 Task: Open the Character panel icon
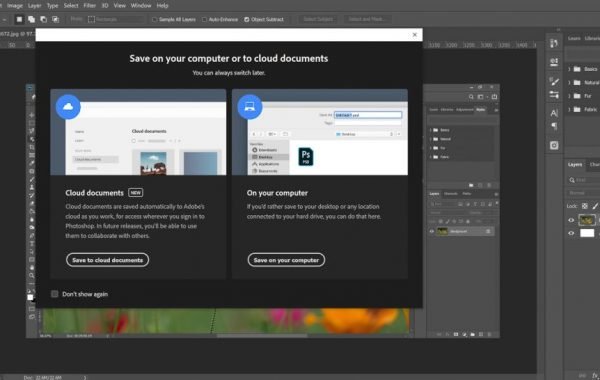(x=554, y=113)
